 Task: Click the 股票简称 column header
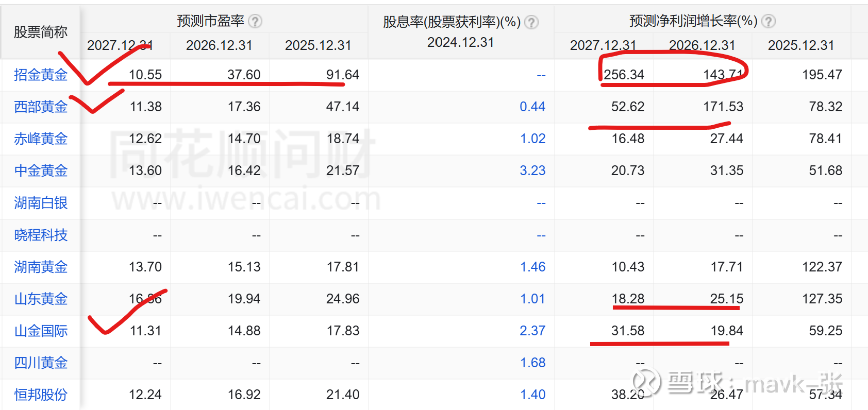(41, 32)
